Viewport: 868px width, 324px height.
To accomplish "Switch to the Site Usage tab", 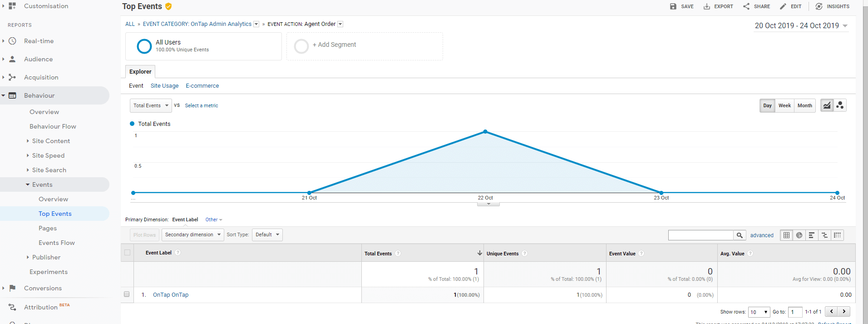I will [x=164, y=86].
